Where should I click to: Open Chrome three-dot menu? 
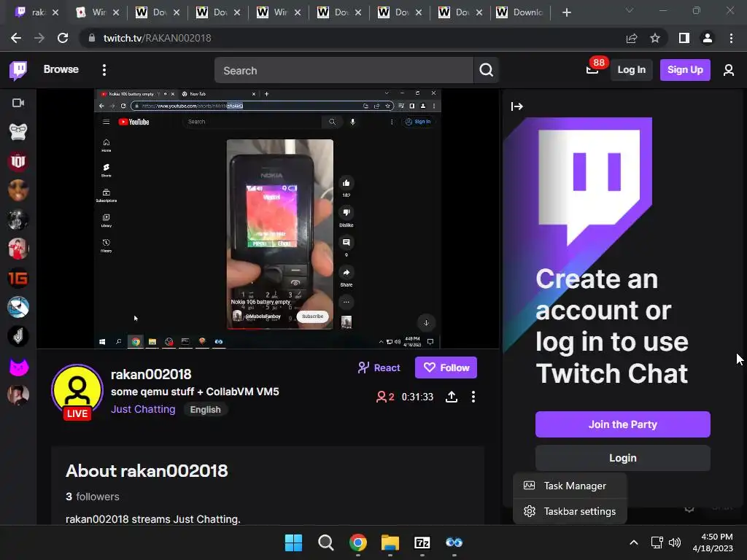[731, 38]
